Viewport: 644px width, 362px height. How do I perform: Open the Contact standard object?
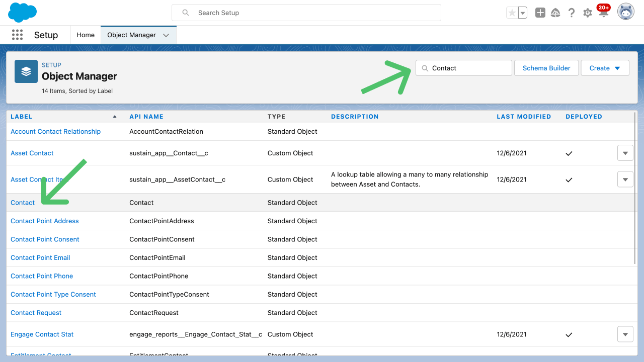point(23,203)
